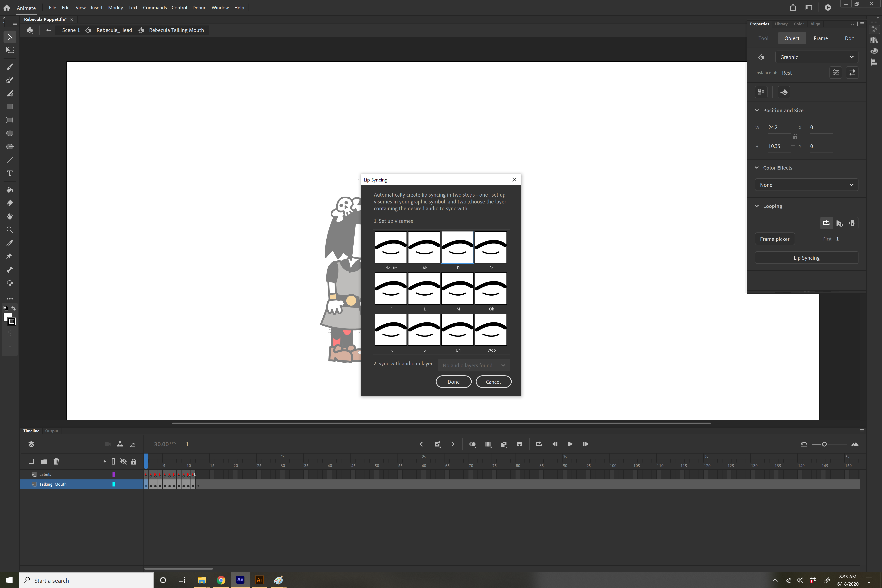Toggle lock all layers padlock

coord(133,461)
